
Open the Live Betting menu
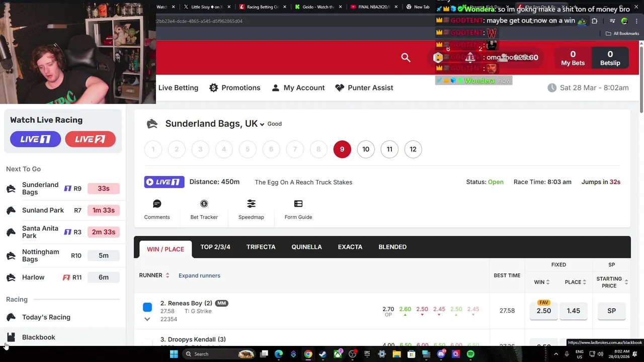pyautogui.click(x=178, y=87)
